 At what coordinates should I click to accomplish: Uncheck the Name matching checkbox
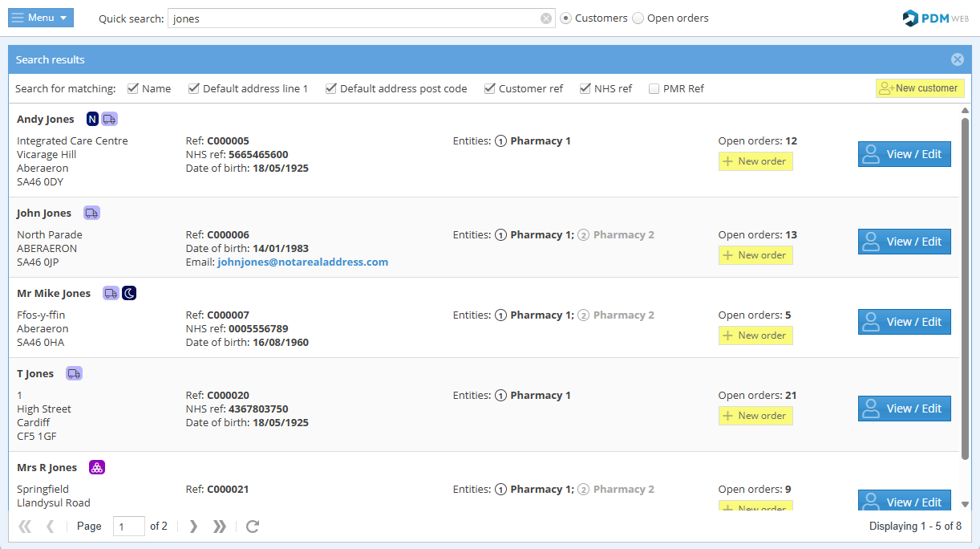[x=133, y=89]
